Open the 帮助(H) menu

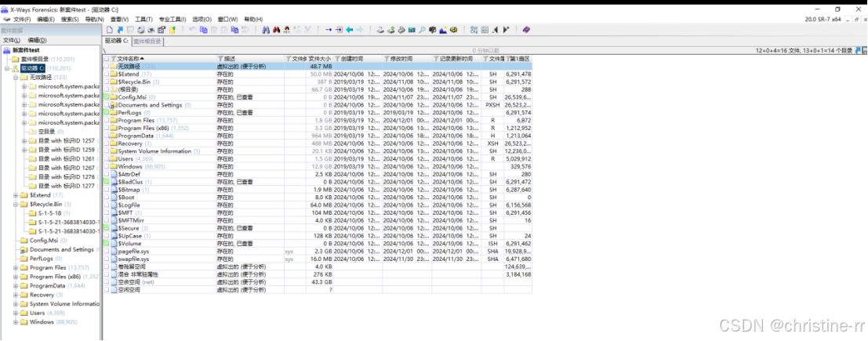(252, 20)
